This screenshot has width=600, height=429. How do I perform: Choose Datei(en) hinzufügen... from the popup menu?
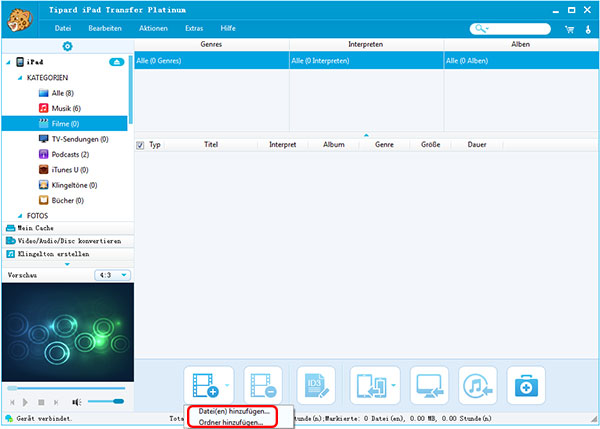pyautogui.click(x=234, y=411)
